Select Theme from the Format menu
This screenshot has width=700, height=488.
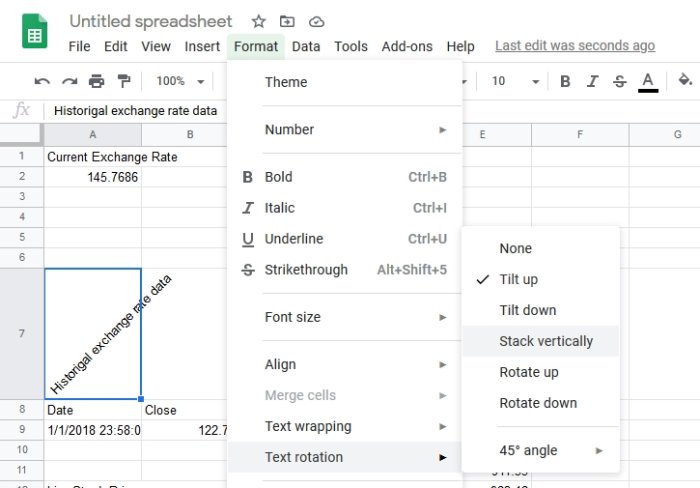pyautogui.click(x=286, y=82)
